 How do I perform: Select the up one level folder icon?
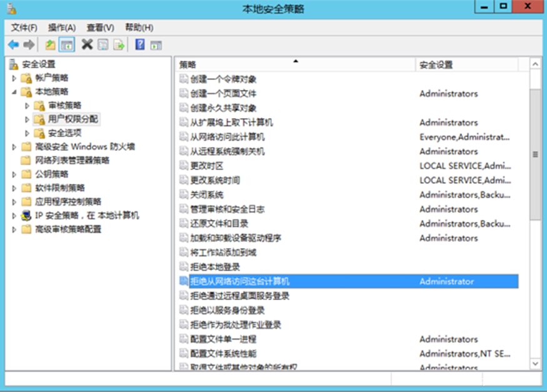(51, 44)
